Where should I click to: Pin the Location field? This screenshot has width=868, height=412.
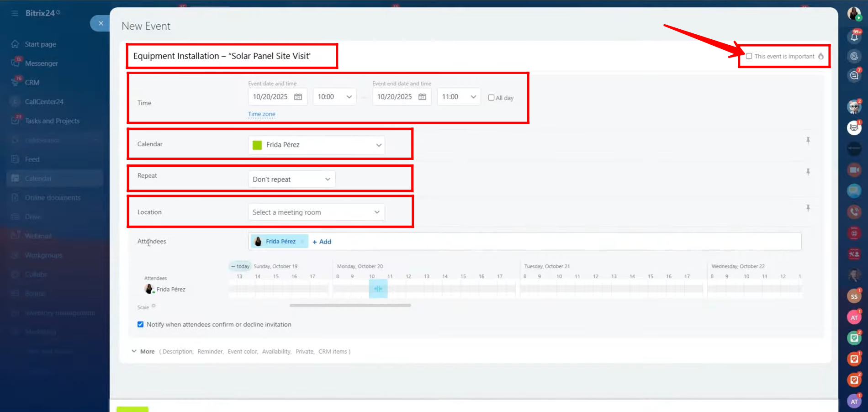(x=808, y=208)
